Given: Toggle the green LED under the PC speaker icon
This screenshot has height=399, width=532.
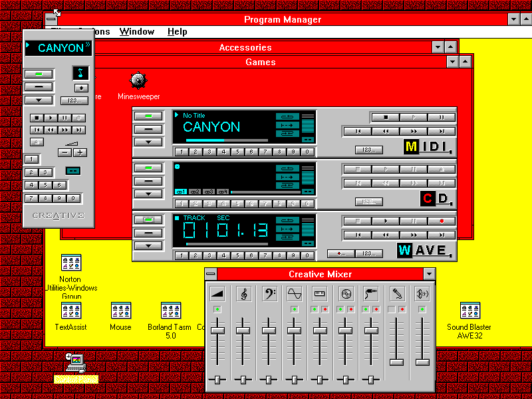Looking at the screenshot, I should click(x=422, y=309).
